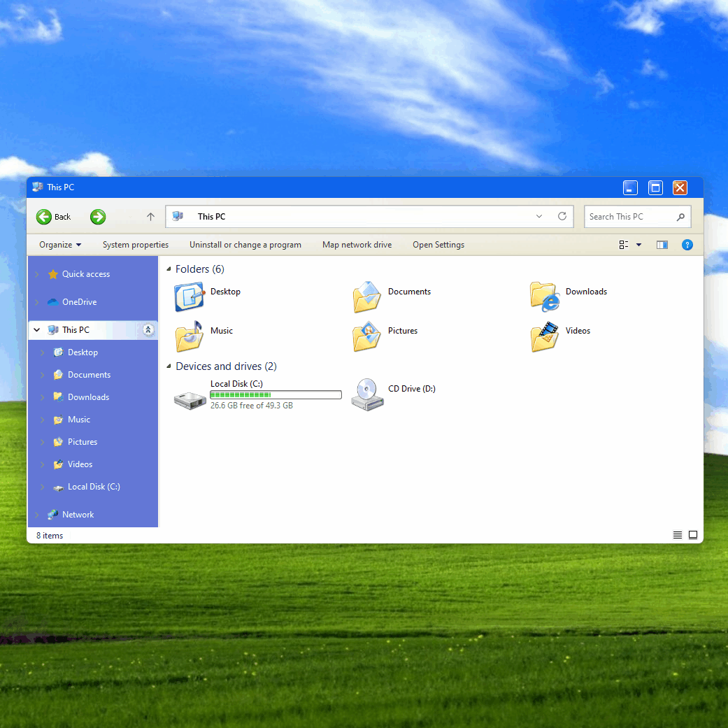Open the Help question mark icon

(687, 245)
